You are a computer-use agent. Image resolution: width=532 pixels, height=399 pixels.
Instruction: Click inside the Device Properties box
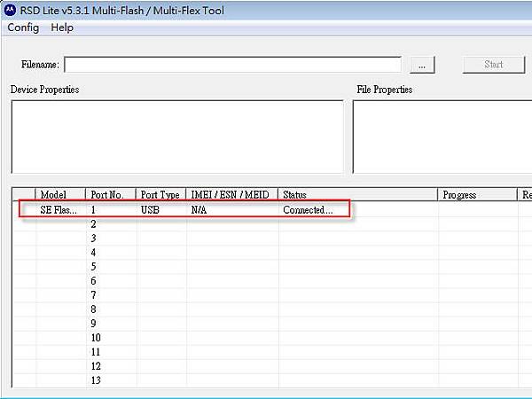point(177,137)
